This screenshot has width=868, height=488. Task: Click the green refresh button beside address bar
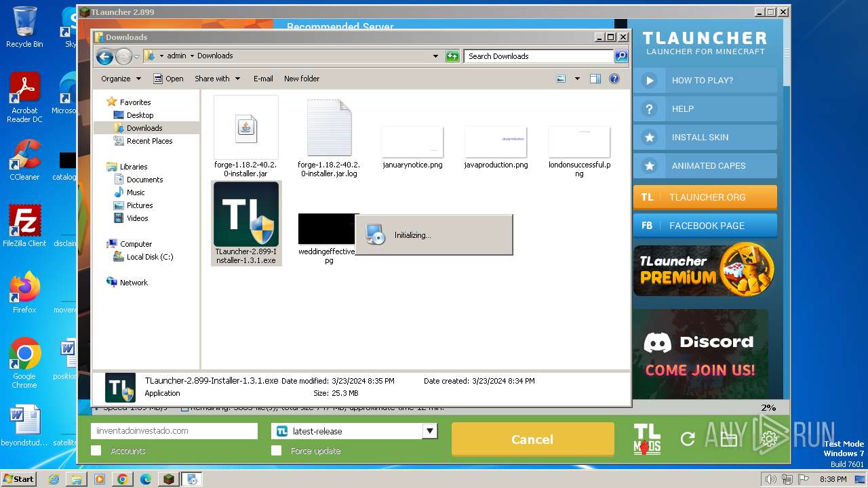tap(452, 56)
